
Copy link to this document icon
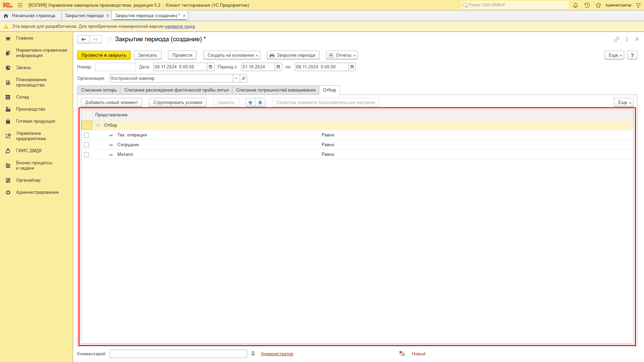pyautogui.click(x=616, y=39)
